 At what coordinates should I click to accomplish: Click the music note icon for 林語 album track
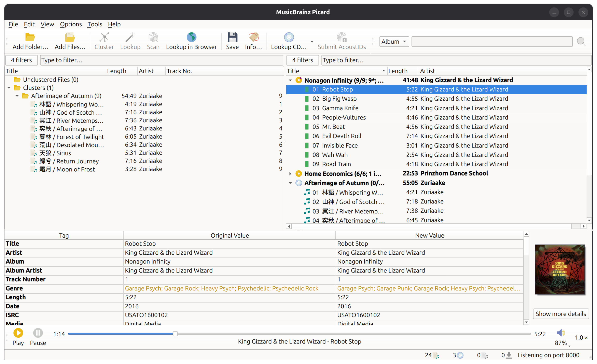click(x=307, y=192)
